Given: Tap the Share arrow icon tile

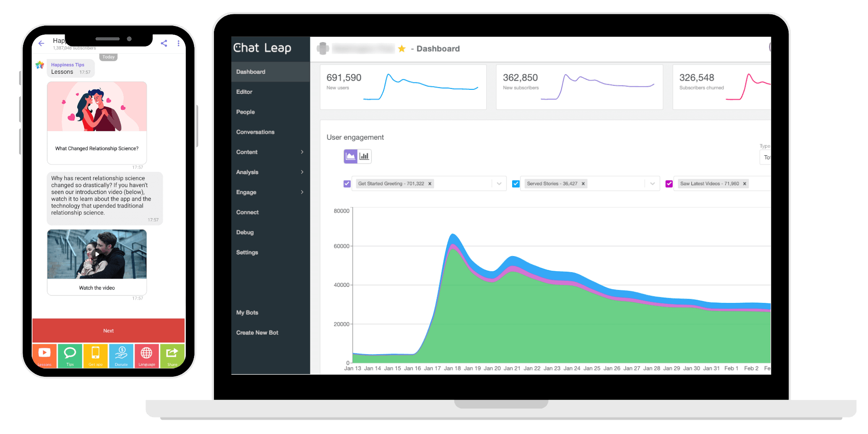Looking at the screenshot, I should [x=172, y=356].
